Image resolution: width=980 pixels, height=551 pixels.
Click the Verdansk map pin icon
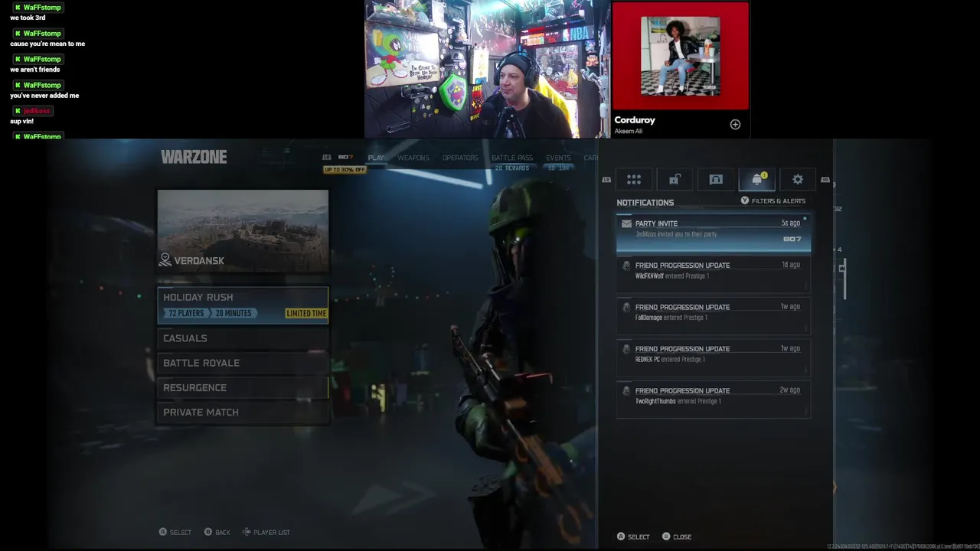pos(165,260)
